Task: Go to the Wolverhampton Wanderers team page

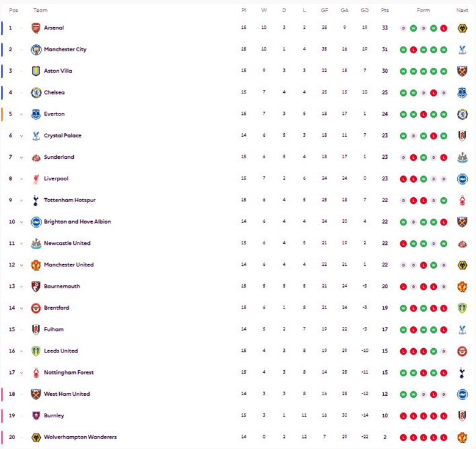Action: tap(80, 437)
